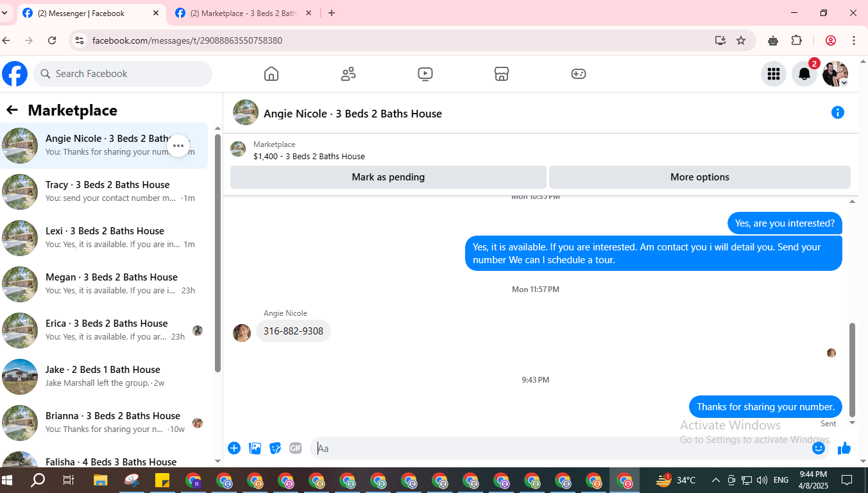Open the Chrome three-dot menu

click(854, 40)
